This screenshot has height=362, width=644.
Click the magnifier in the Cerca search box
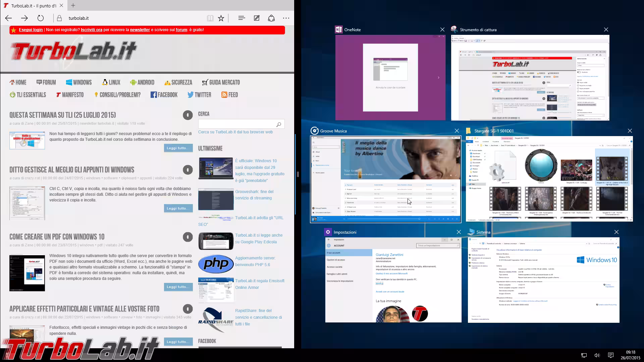tap(279, 124)
